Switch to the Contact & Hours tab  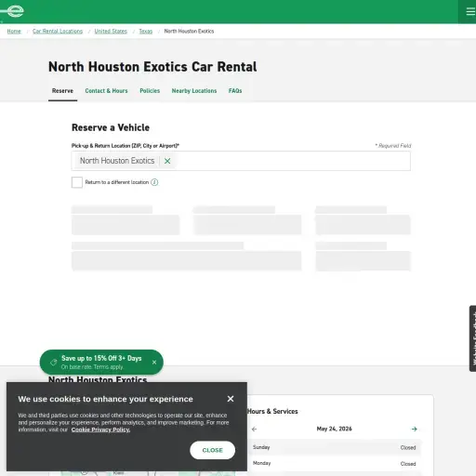coord(106,91)
